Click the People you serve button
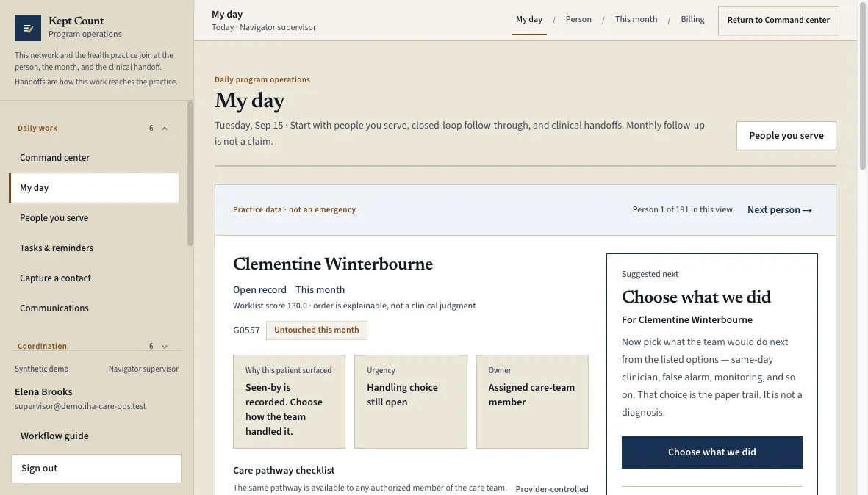The width and height of the screenshot is (868, 495). [x=786, y=136]
